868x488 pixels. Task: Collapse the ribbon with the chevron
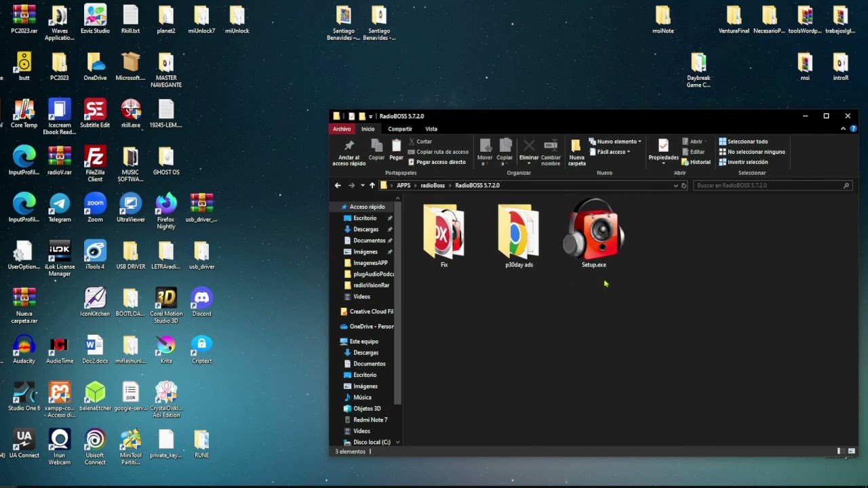point(844,128)
